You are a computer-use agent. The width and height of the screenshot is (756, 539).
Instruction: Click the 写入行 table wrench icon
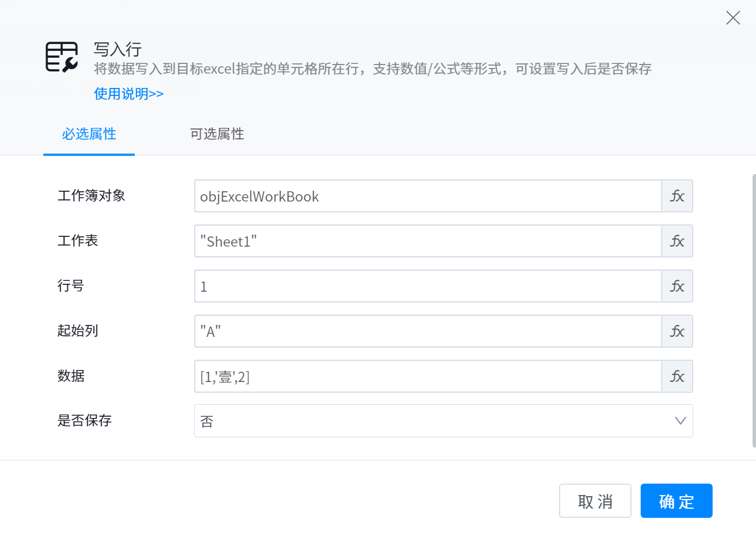62,57
